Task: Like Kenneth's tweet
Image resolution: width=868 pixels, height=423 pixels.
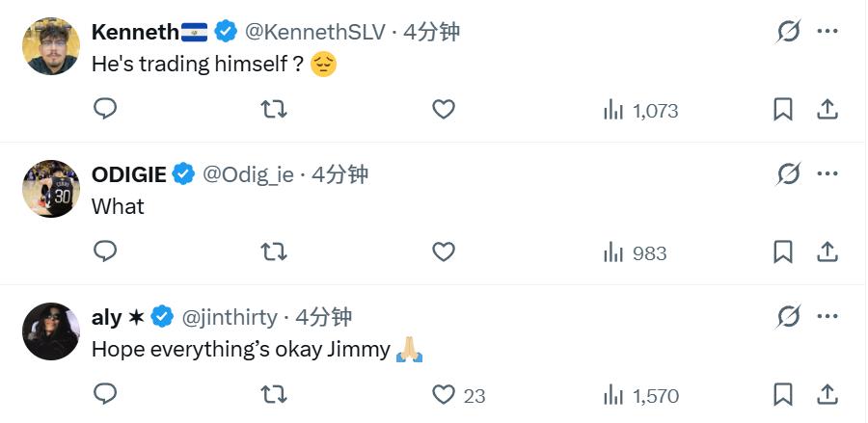Action: pos(443,110)
